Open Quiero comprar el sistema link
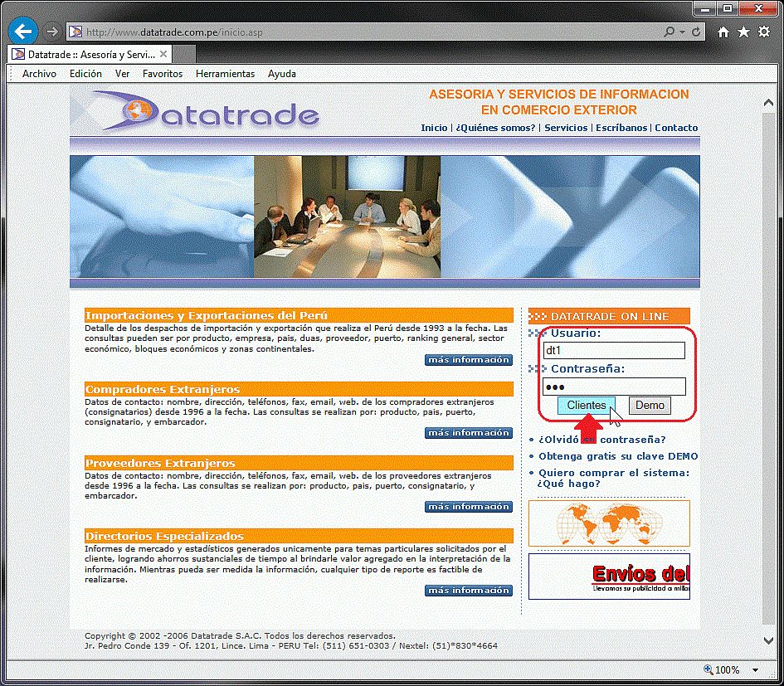This screenshot has width=784, height=686. pyautogui.click(x=613, y=479)
